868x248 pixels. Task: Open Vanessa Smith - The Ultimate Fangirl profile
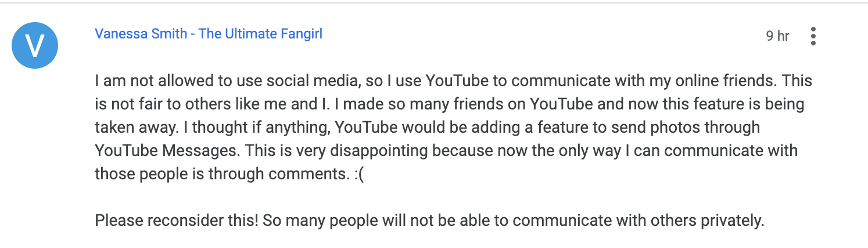tap(209, 34)
